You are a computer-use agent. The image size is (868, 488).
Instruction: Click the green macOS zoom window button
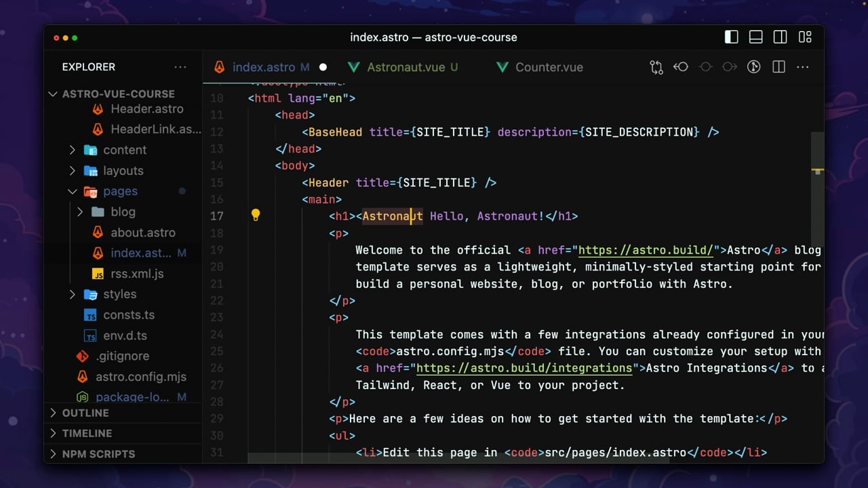pos(75,38)
